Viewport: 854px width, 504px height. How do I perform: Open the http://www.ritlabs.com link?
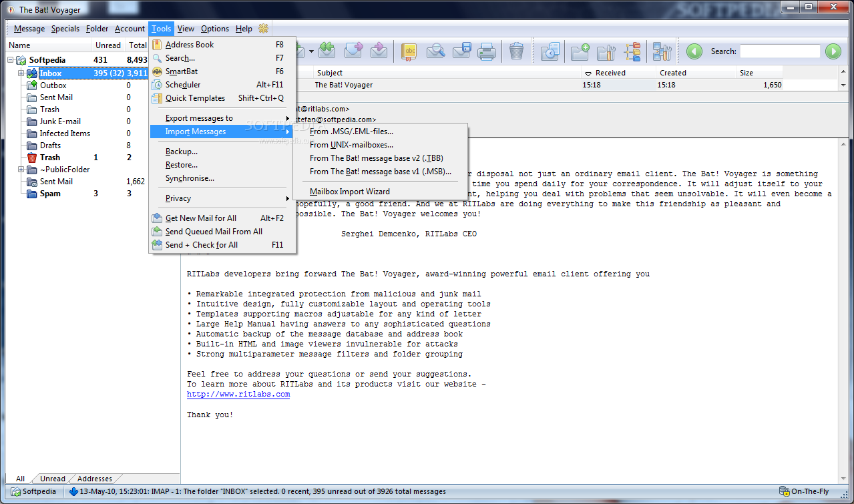point(238,395)
